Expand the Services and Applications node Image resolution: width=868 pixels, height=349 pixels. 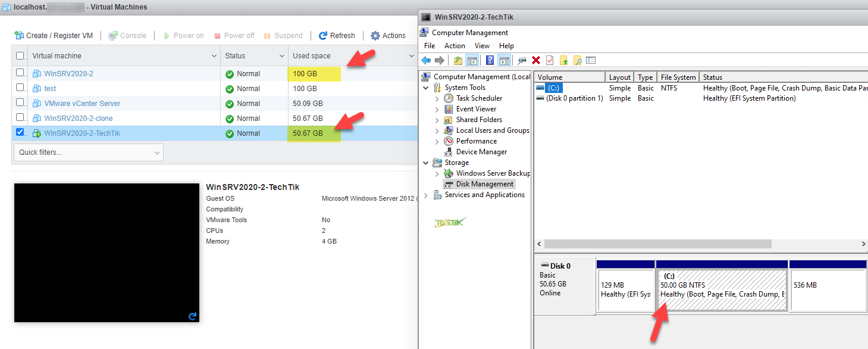click(x=426, y=195)
